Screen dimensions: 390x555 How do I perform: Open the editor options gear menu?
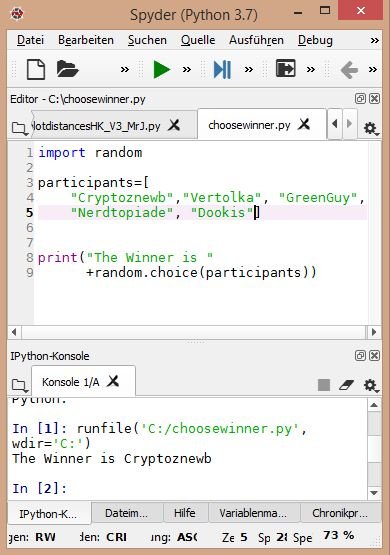coord(371,128)
